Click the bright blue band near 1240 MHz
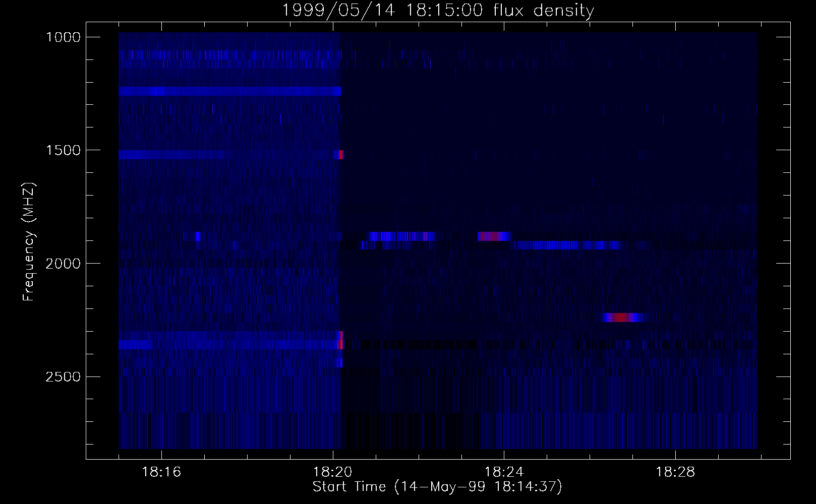Screen dimensions: 816x504 point(230,91)
